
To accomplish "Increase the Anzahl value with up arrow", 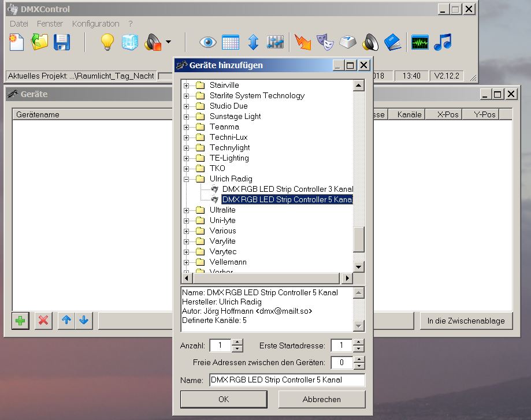I will pos(237,343).
